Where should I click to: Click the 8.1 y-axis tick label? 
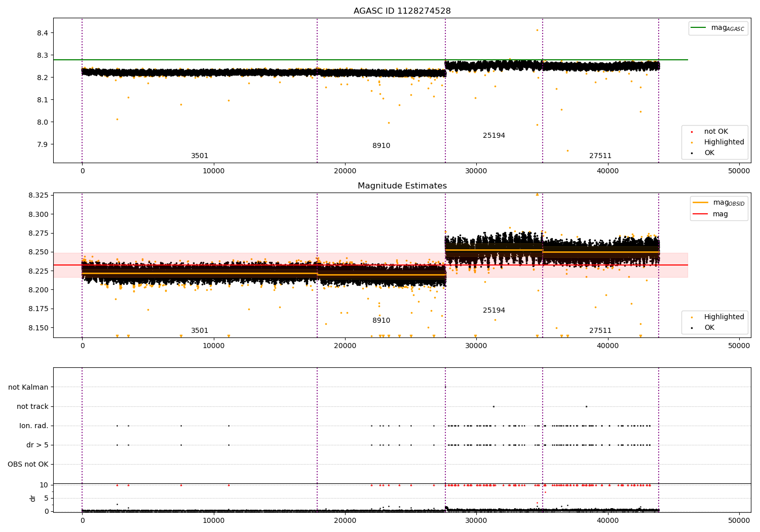43,100
